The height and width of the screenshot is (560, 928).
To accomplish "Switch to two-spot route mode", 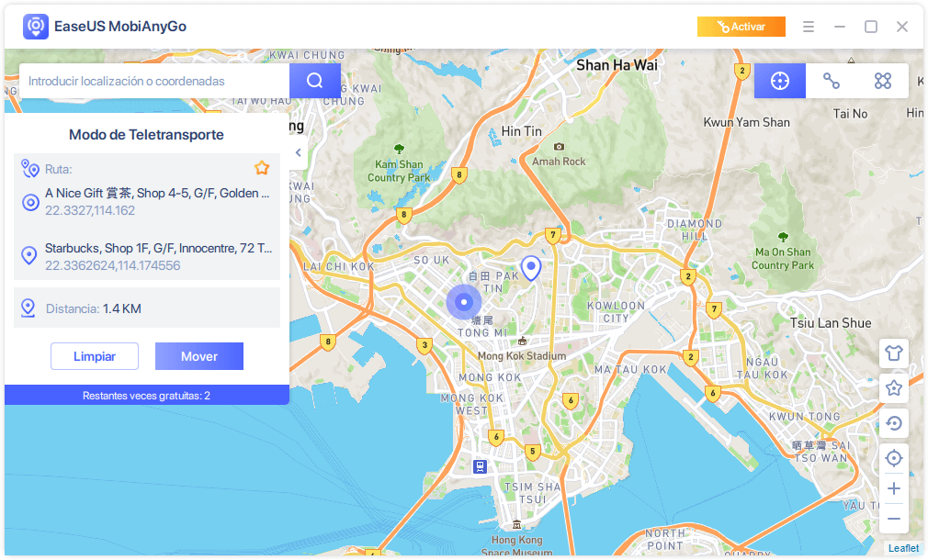I will 832,81.
